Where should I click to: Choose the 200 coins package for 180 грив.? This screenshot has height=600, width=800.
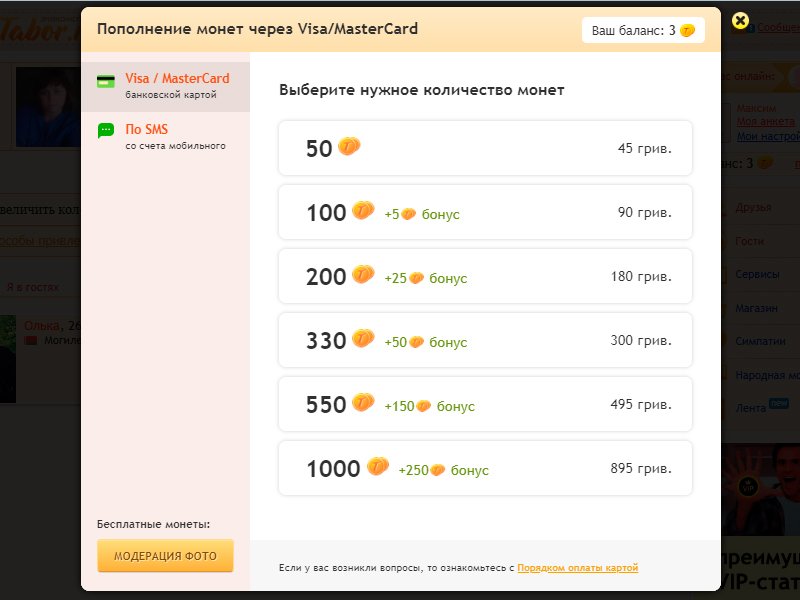click(x=485, y=276)
